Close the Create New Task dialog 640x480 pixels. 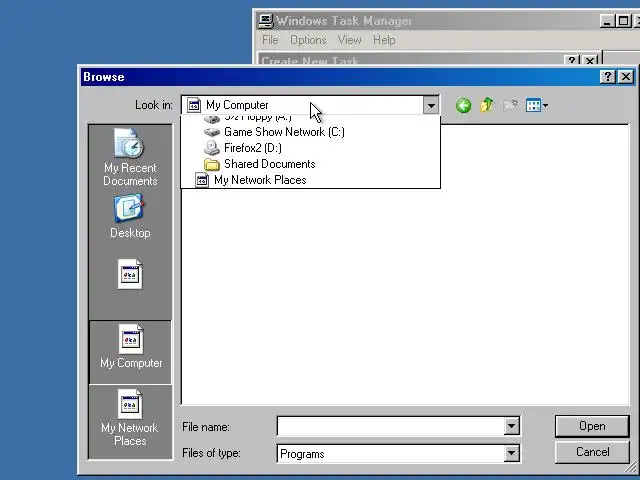pos(590,60)
